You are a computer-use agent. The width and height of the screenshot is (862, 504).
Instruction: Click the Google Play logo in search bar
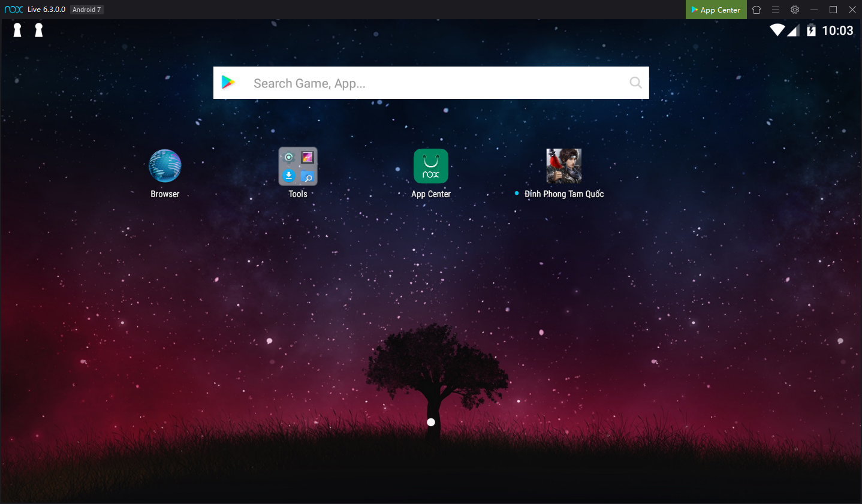click(228, 83)
